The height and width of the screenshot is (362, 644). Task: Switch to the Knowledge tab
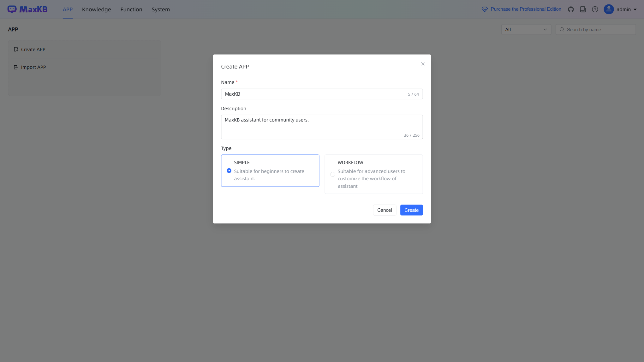[x=96, y=9]
